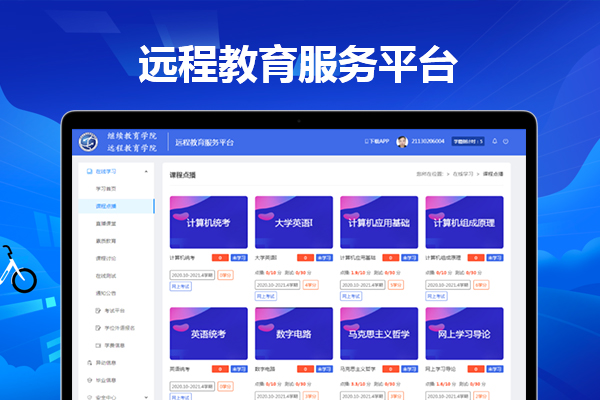Click 网上考试 tag under 计算机应用基础
This screenshot has width=600, height=400.
(351, 296)
